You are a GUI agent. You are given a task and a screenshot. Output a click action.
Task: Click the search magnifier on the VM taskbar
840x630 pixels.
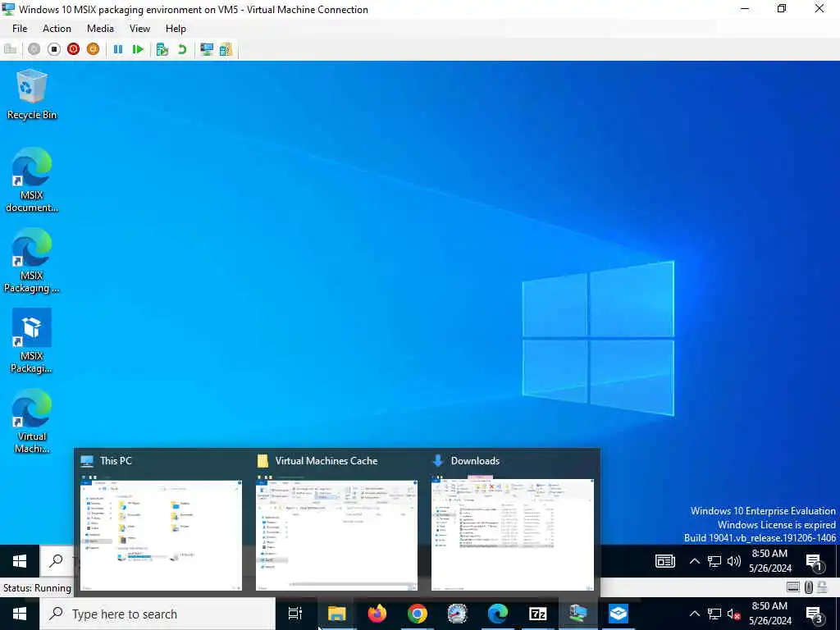coord(56,561)
